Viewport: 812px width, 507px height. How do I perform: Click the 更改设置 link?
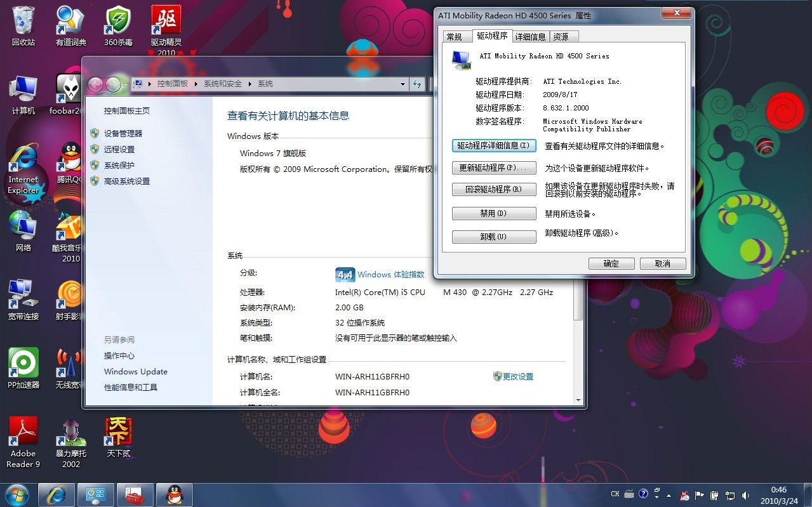click(x=518, y=376)
